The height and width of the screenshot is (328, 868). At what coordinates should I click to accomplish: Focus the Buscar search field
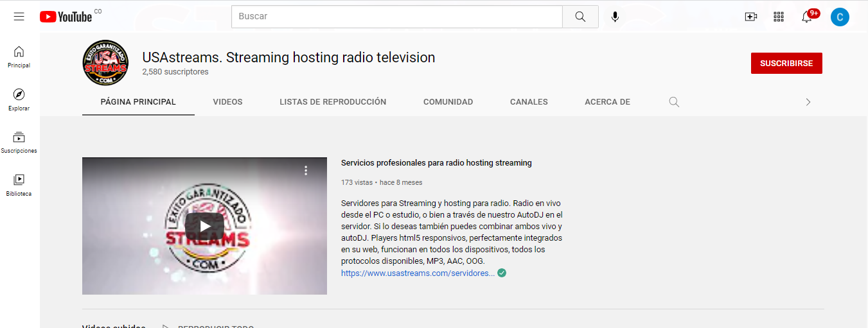[x=397, y=17]
